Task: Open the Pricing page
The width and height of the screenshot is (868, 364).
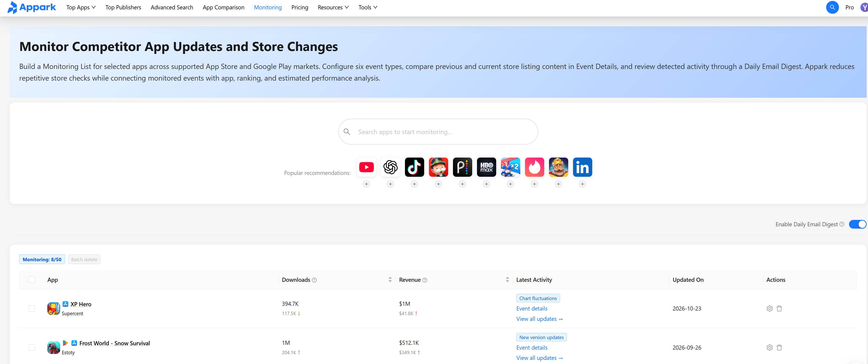Action: point(300,7)
